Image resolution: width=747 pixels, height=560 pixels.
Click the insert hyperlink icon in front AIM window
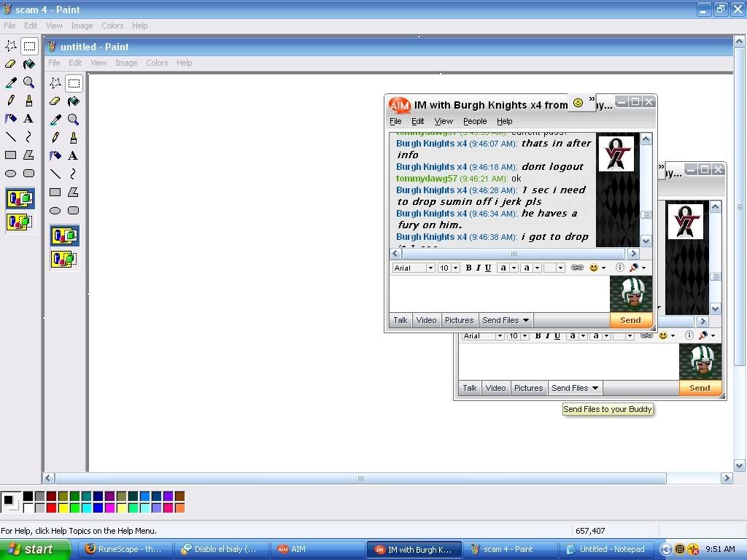point(576,268)
